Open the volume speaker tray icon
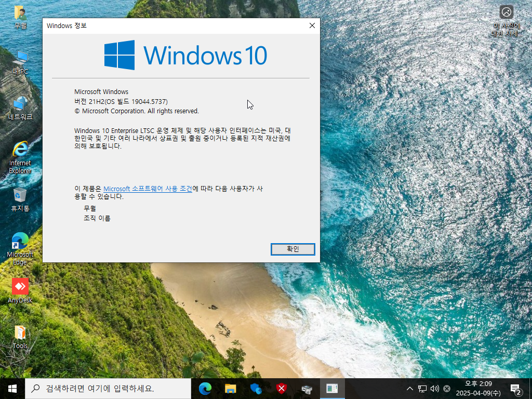Viewport: 532px width, 399px height. coord(434,389)
